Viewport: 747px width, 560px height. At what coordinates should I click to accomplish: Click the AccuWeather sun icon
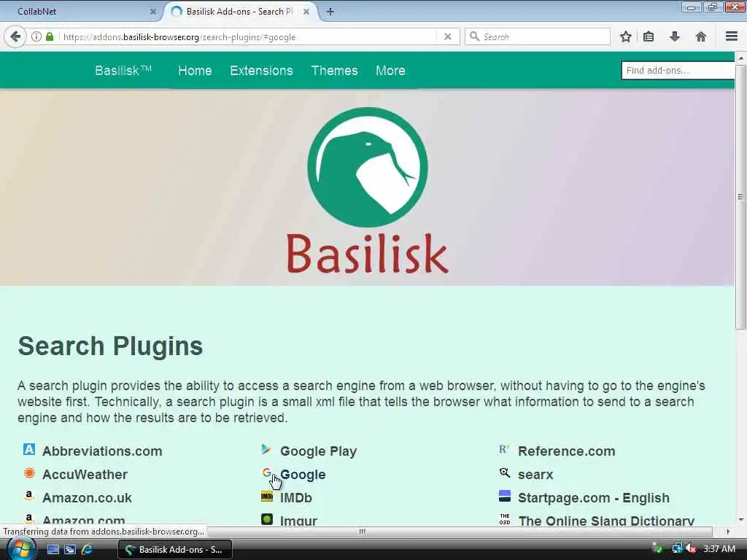29,472
